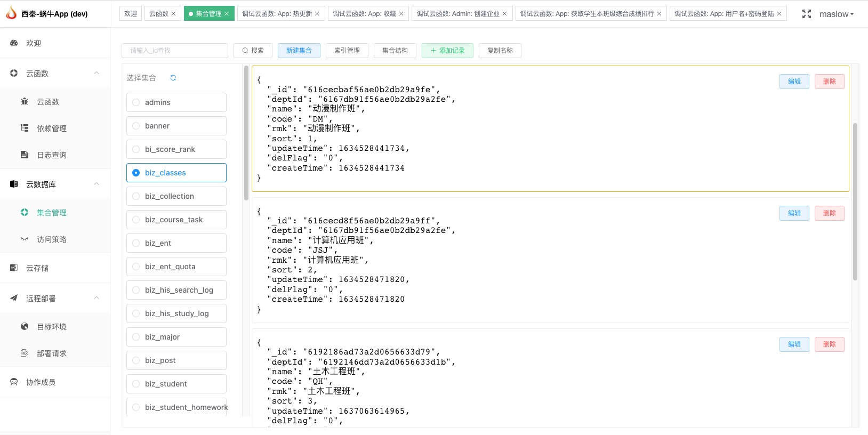Close the Admin: 创建企业 debug tab

(x=504, y=14)
